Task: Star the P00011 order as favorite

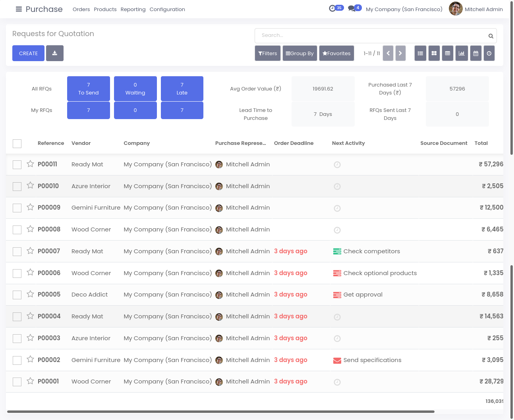Action: [30, 164]
